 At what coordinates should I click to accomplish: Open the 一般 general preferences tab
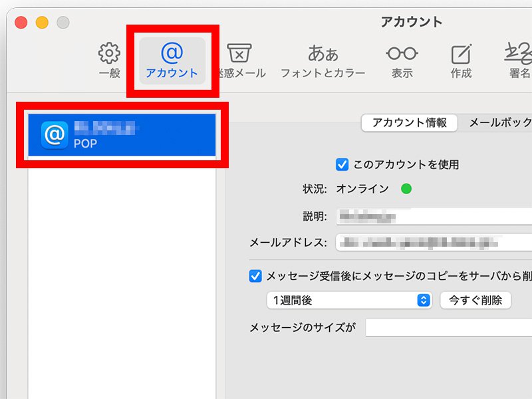109,61
